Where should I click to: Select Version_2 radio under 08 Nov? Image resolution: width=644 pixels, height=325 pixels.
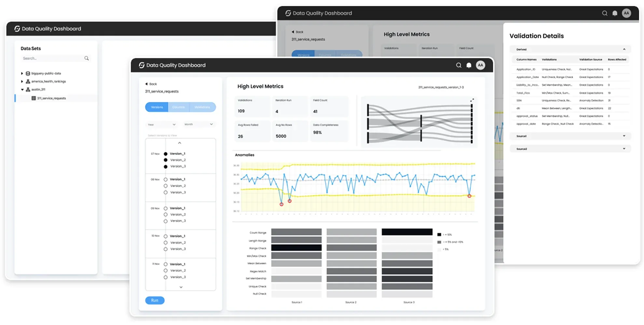[166, 186]
